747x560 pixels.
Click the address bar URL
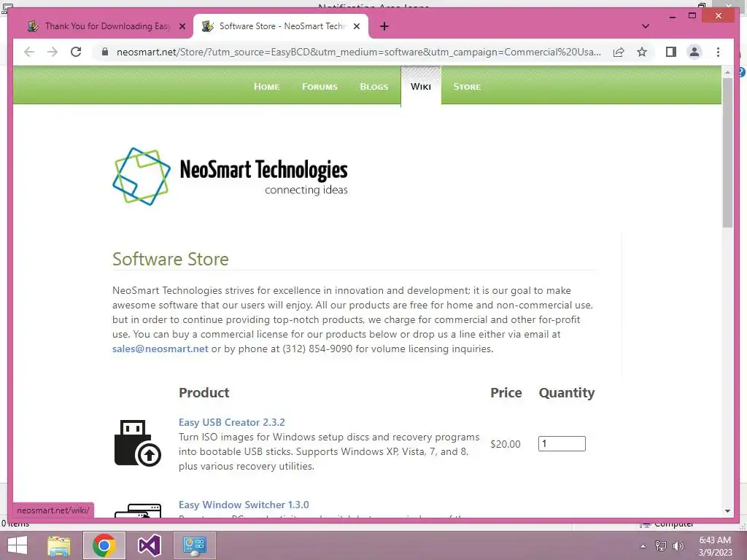click(x=359, y=52)
